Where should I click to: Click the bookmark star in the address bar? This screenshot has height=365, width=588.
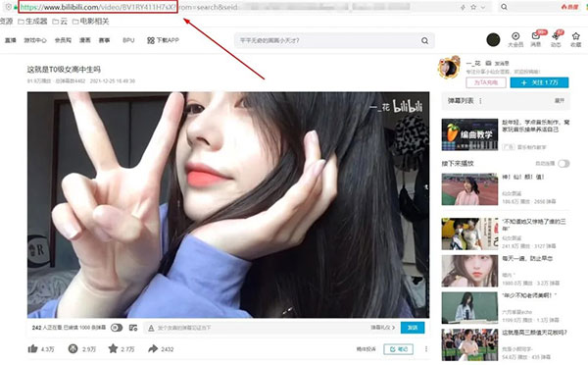pyautogui.click(x=473, y=7)
